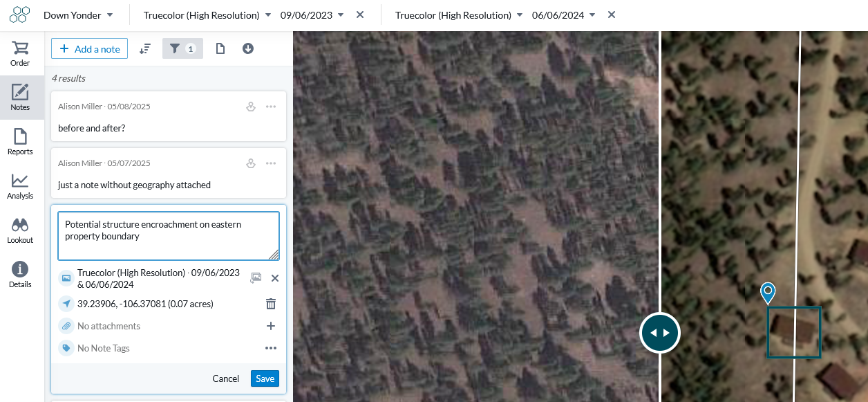This screenshot has width=868, height=402.
Task: Click the download notes icon
Action: pos(248,48)
